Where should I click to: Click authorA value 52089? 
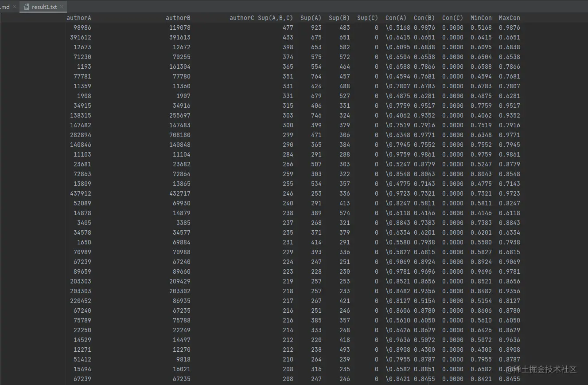(82, 203)
